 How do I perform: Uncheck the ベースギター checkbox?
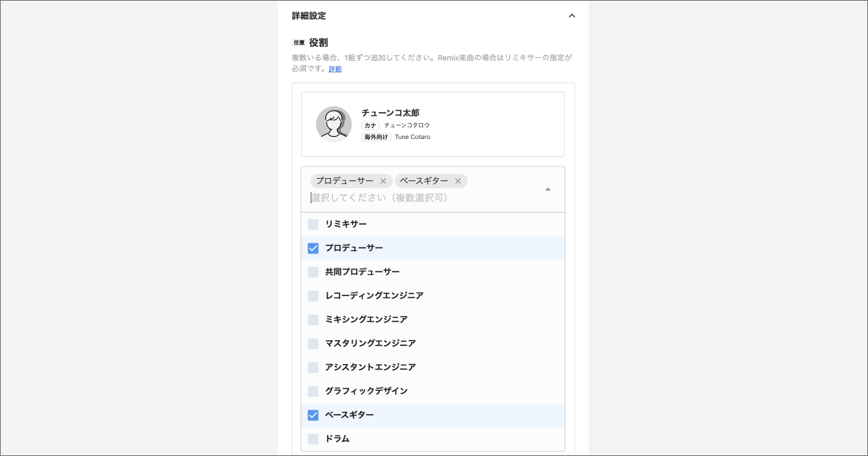click(313, 415)
